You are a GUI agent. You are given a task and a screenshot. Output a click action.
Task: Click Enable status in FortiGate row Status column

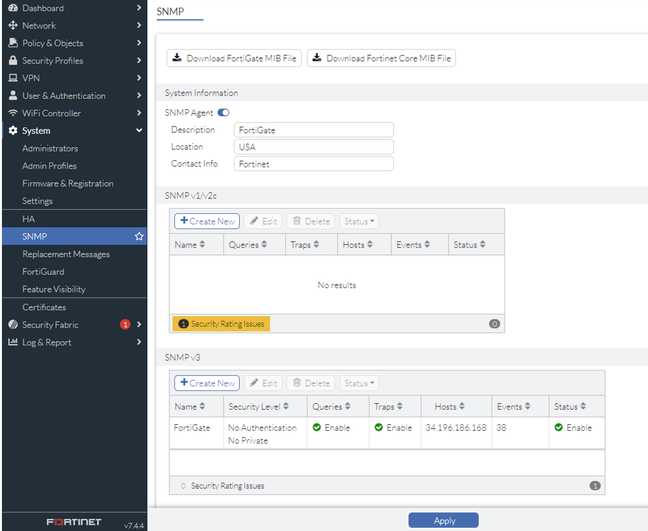tap(573, 427)
